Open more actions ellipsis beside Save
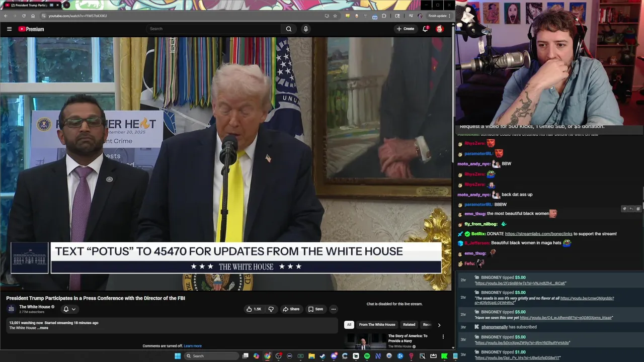Image resolution: width=644 pixels, height=362 pixels. click(x=333, y=309)
